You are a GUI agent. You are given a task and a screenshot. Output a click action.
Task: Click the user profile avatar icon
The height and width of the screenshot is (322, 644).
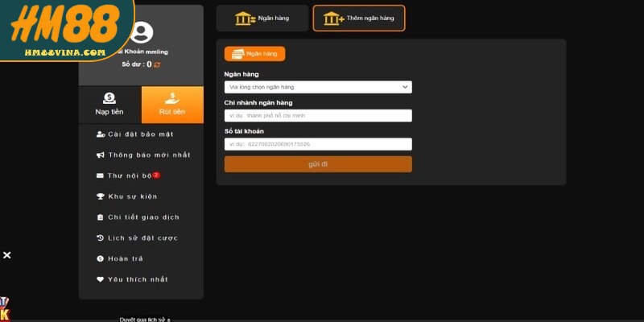coord(142,33)
